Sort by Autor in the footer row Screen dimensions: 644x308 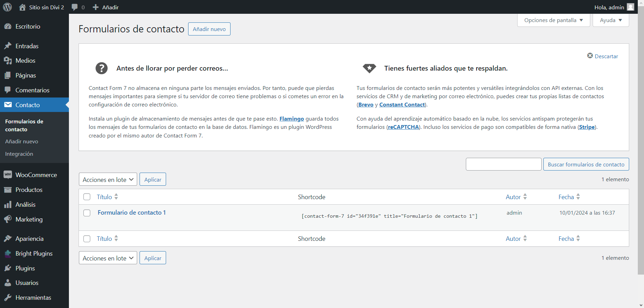(x=516, y=238)
